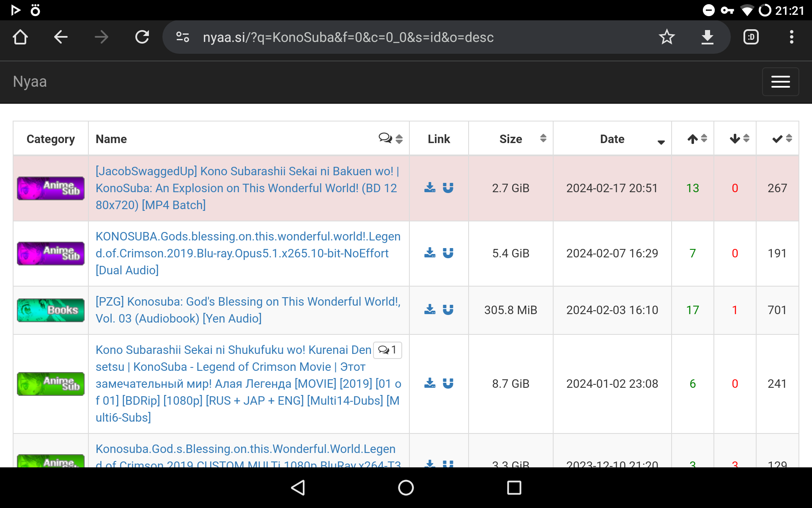
Task: Open magnet link for PZG Audiobook
Action: pos(448,309)
